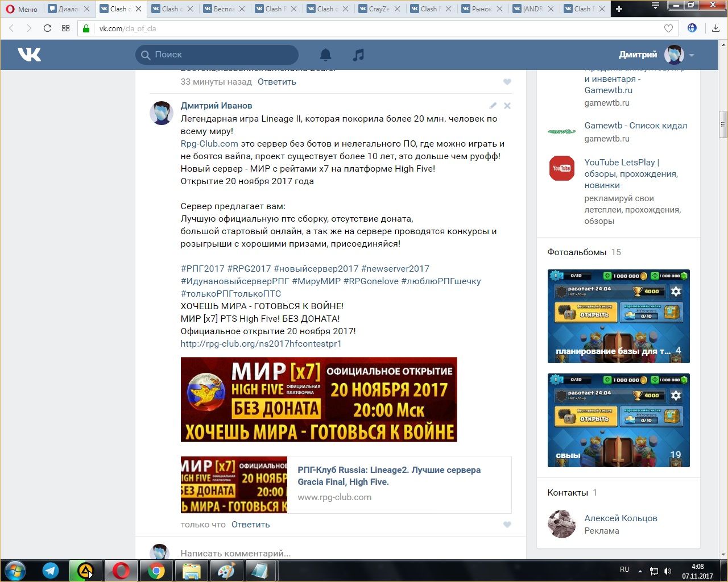This screenshot has width=728, height=582.
Task: Open album планирование базы для т…
Action: (619, 316)
